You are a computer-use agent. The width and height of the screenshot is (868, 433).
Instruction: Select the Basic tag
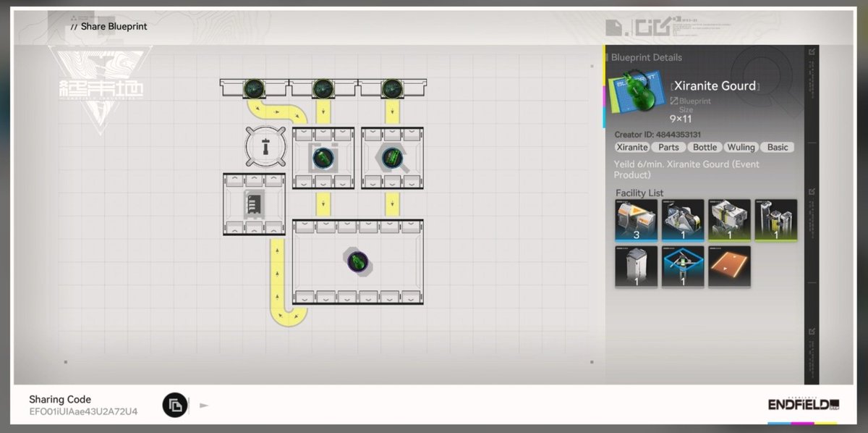(x=778, y=147)
